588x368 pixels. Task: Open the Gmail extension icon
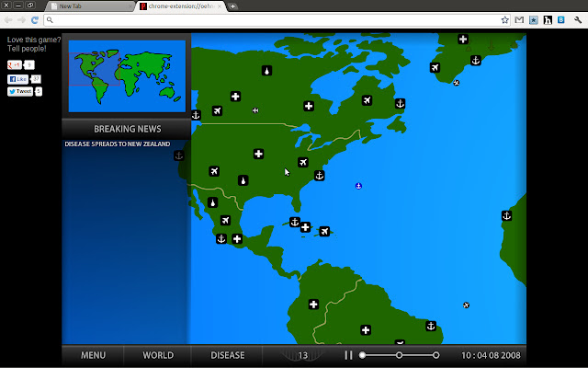coord(519,20)
